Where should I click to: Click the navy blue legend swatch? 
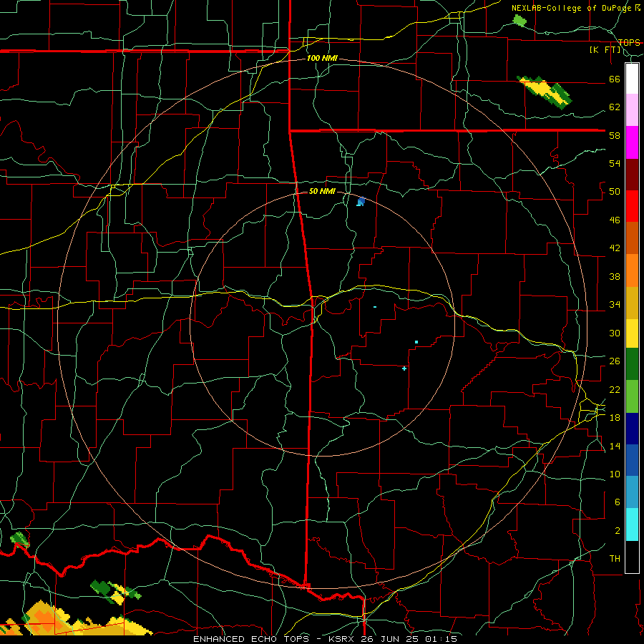coord(632,429)
